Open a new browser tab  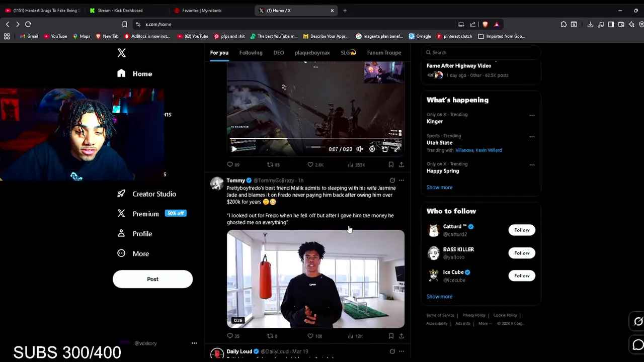(345, 10)
